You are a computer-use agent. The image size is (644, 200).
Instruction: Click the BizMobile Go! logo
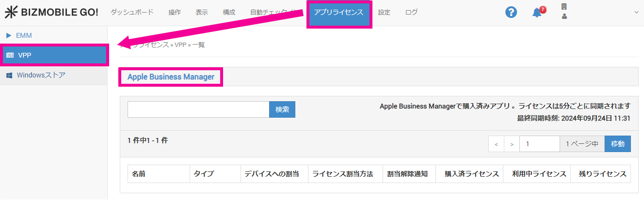tap(51, 13)
